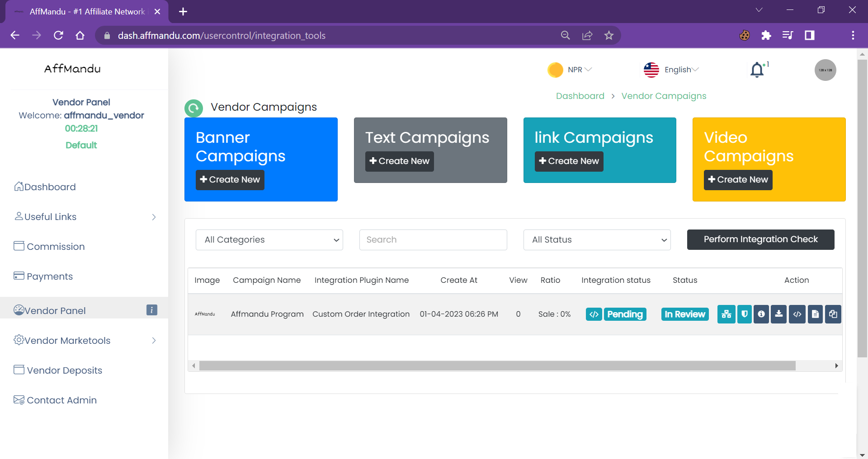This screenshot has width=868, height=459.
Task: Open the All Status dropdown
Action: [x=597, y=240]
